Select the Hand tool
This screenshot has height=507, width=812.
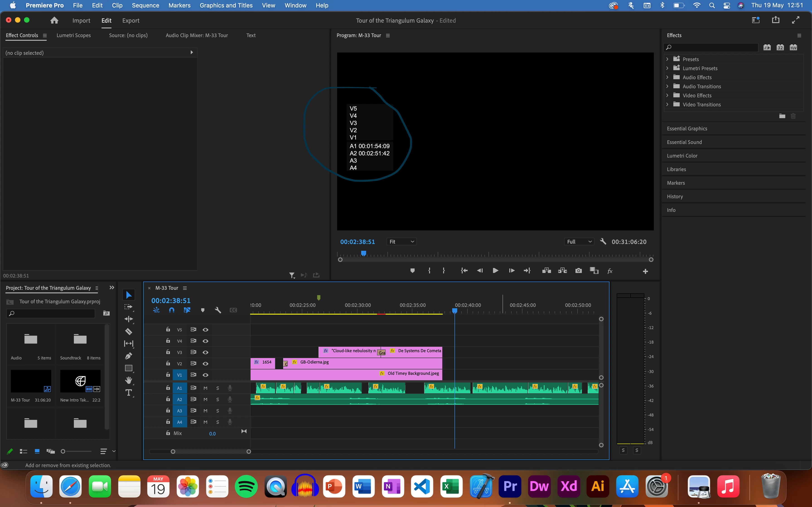(128, 380)
